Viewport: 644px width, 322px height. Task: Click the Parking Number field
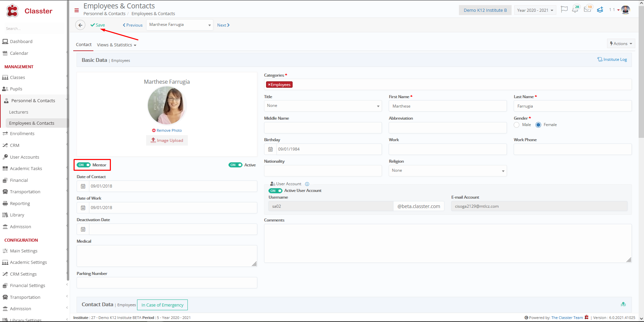pos(167,283)
